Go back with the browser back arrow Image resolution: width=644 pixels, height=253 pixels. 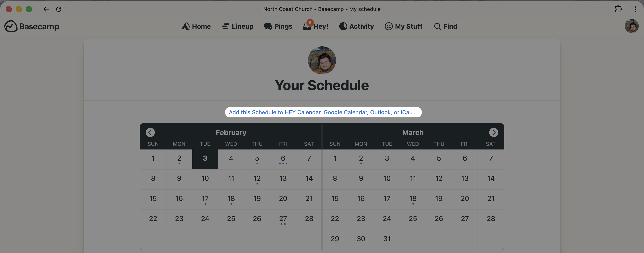(x=46, y=9)
